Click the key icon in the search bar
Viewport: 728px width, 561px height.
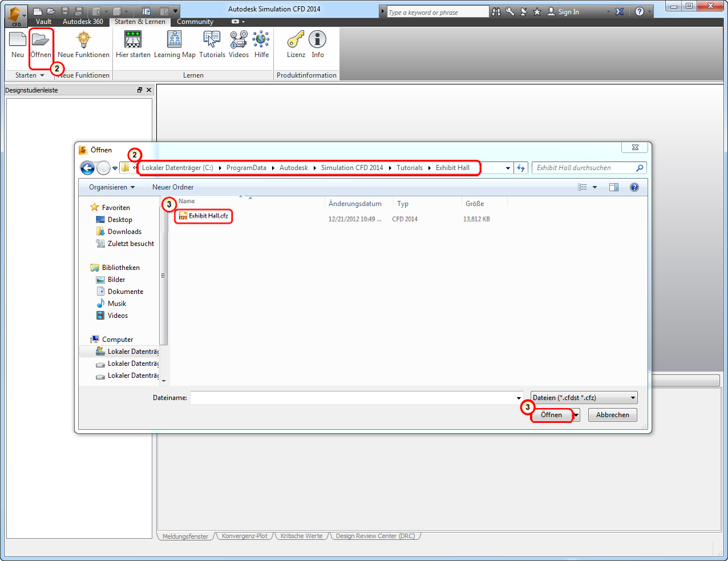(510, 11)
